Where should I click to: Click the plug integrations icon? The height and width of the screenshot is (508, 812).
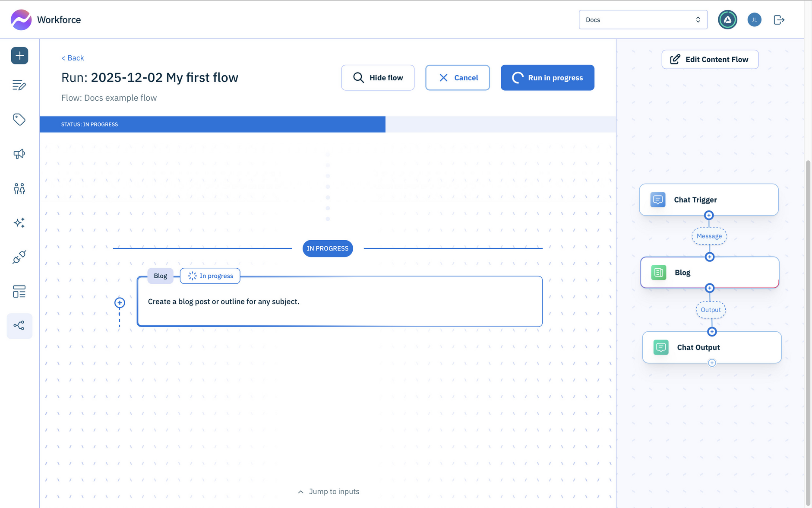point(19,257)
